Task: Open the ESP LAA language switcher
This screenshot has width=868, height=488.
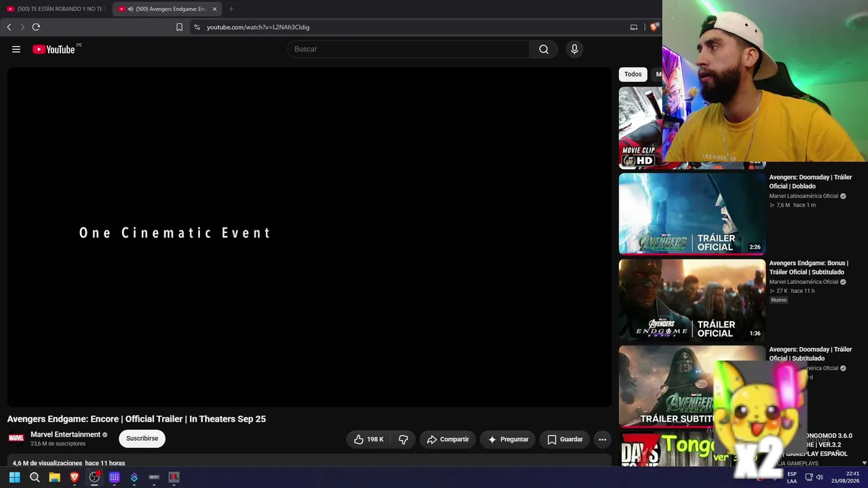Action: point(792,477)
